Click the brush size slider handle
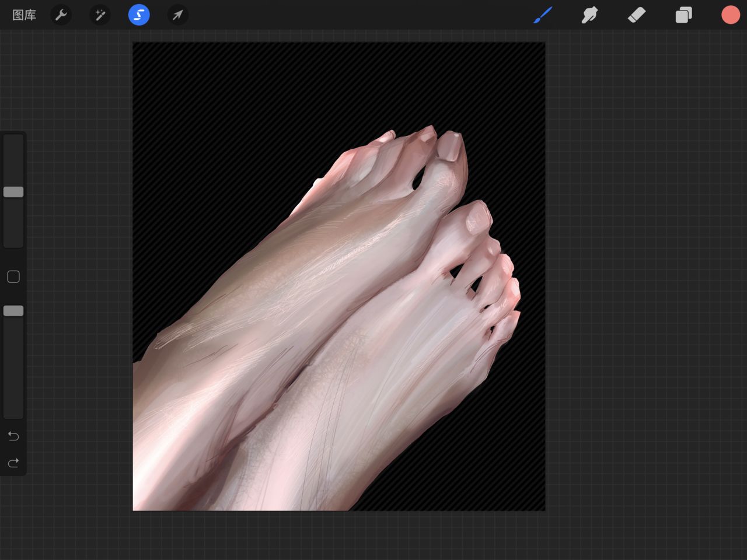Image resolution: width=747 pixels, height=560 pixels. 13,192
